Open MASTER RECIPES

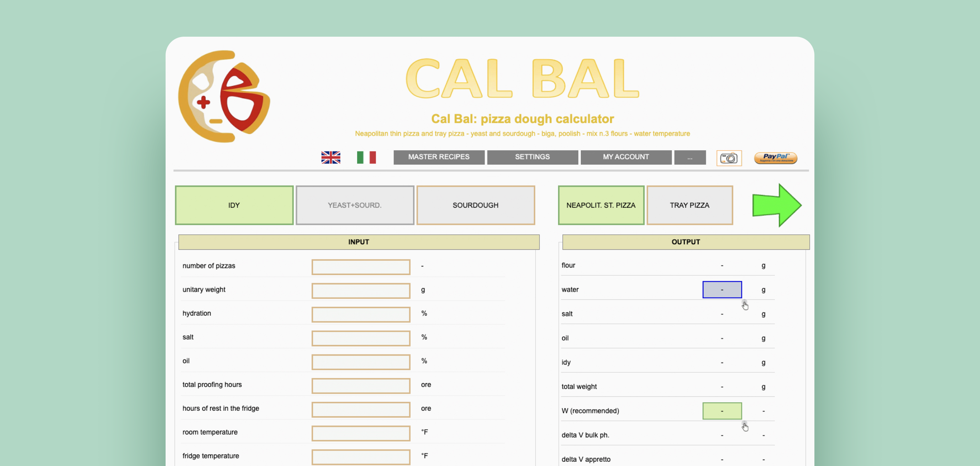(438, 157)
